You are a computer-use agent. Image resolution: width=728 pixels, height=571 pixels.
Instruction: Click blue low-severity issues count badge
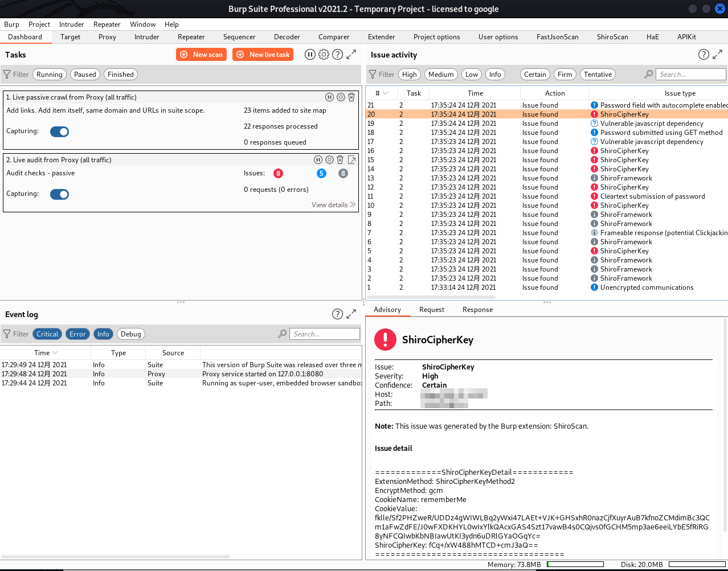click(321, 173)
